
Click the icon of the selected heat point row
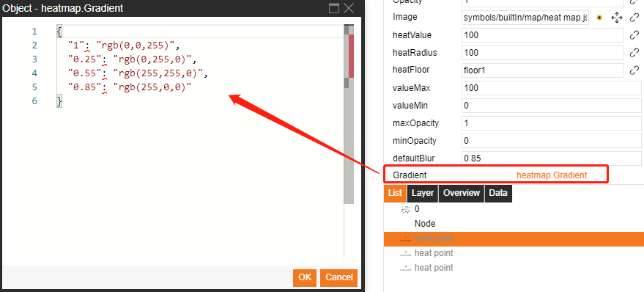click(x=405, y=239)
